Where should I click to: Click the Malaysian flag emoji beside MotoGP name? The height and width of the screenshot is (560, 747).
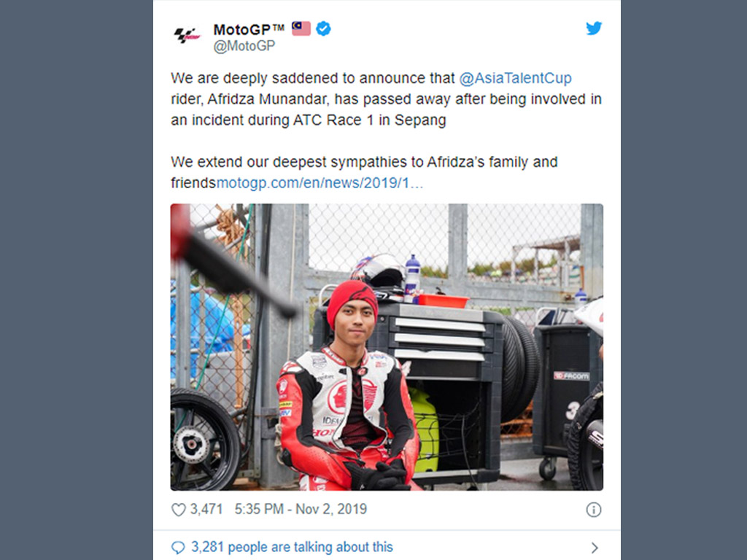(301, 28)
